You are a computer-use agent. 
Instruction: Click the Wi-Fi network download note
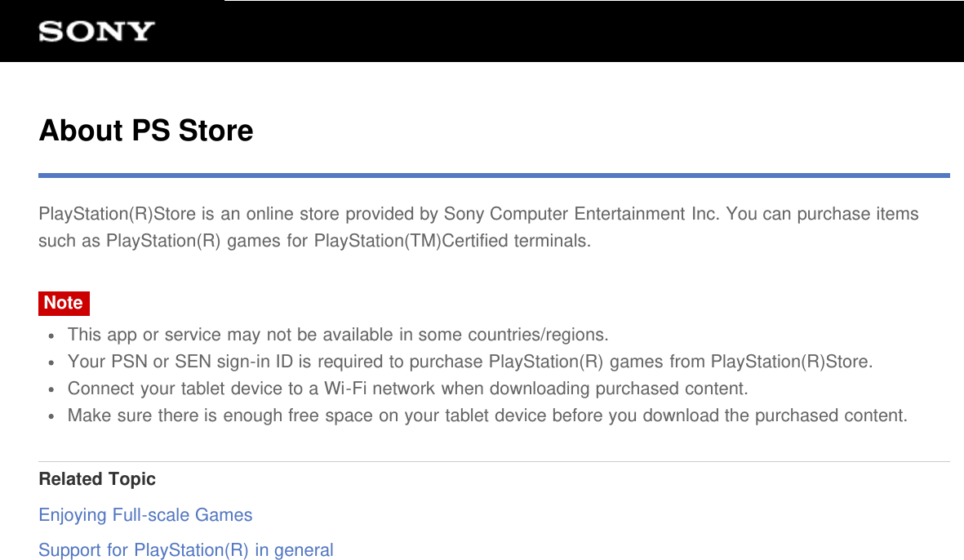(407, 389)
